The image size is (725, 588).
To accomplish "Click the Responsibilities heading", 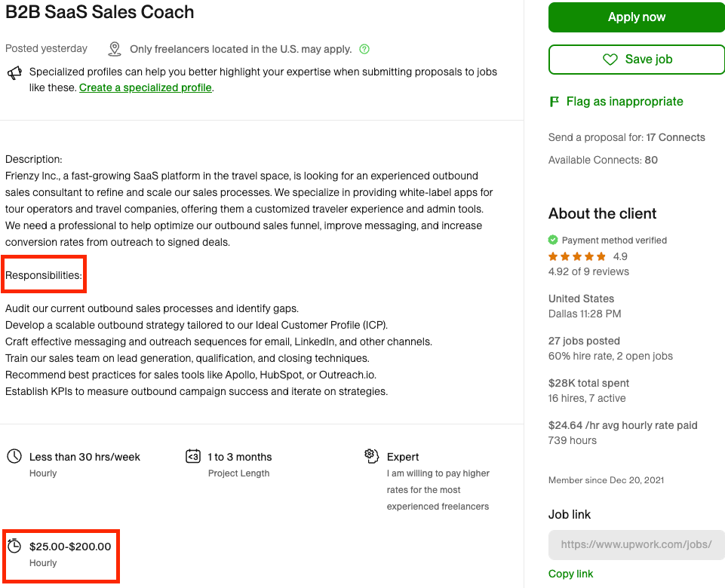I will click(x=44, y=275).
